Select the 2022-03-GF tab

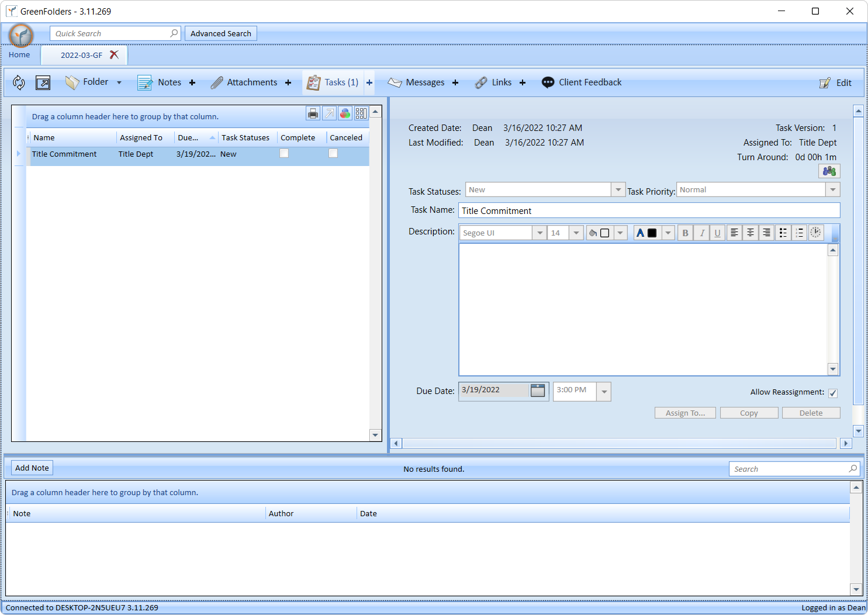[x=81, y=56]
